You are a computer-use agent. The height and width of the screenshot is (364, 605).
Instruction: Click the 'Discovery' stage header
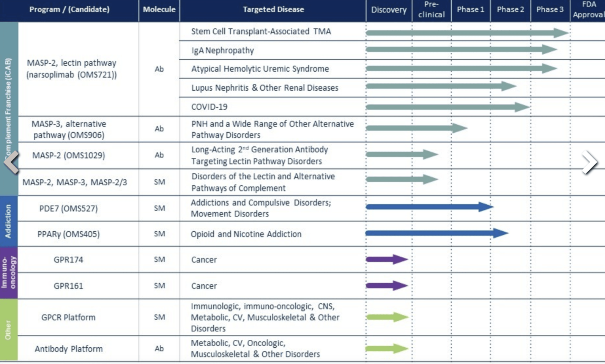[x=389, y=10]
